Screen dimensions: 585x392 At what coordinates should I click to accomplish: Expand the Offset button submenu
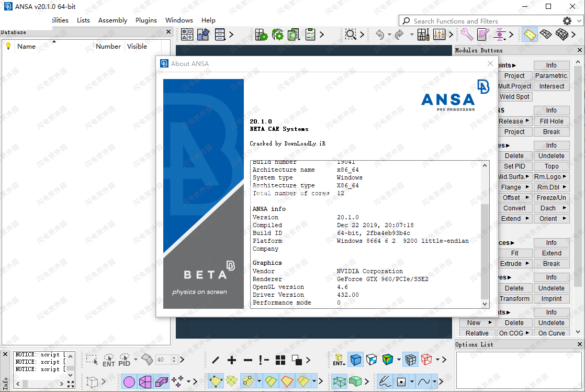[x=527, y=197]
